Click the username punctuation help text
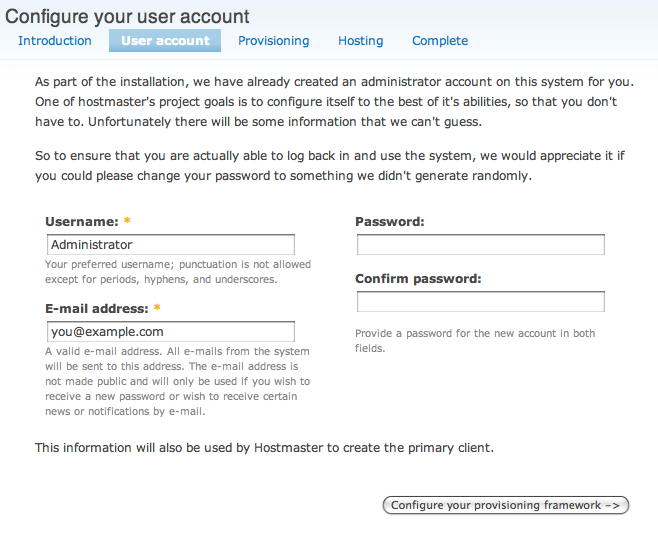Viewport: 658px width, 539px height. click(178, 272)
